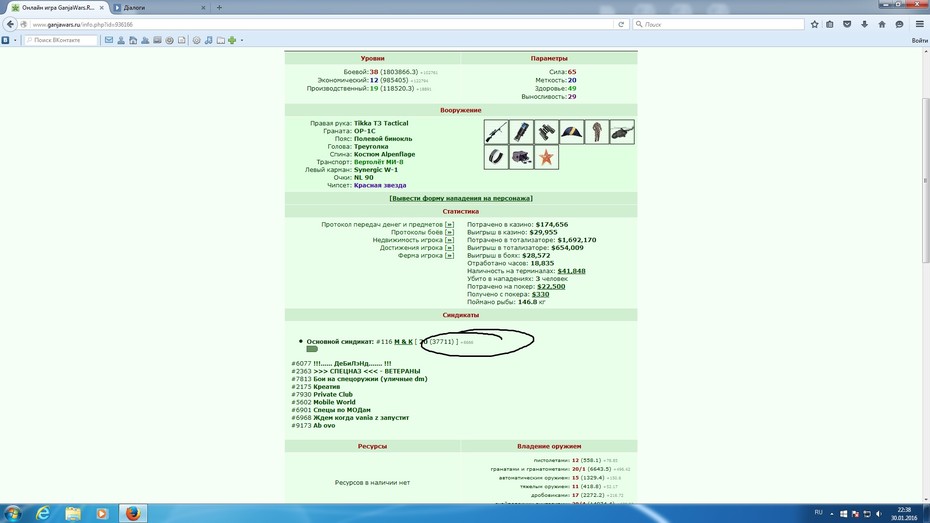Open the Tikka T3 Tactical link

click(x=381, y=123)
